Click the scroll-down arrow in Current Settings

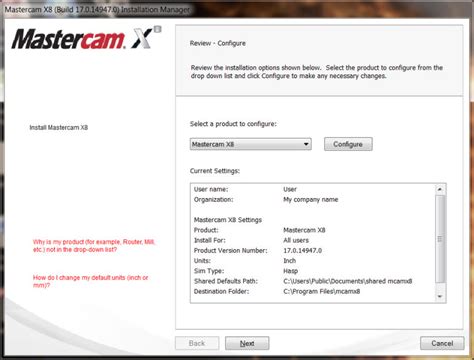pos(440,296)
